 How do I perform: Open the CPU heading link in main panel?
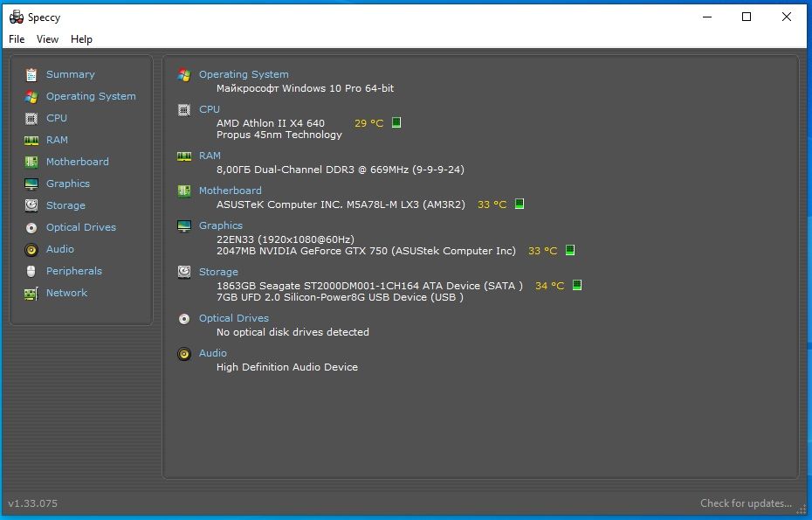(x=210, y=109)
